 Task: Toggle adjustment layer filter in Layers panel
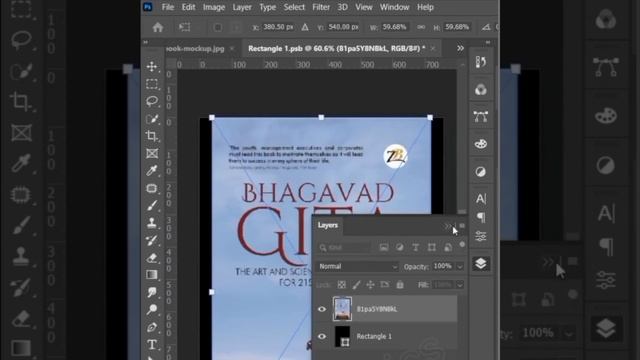400,247
